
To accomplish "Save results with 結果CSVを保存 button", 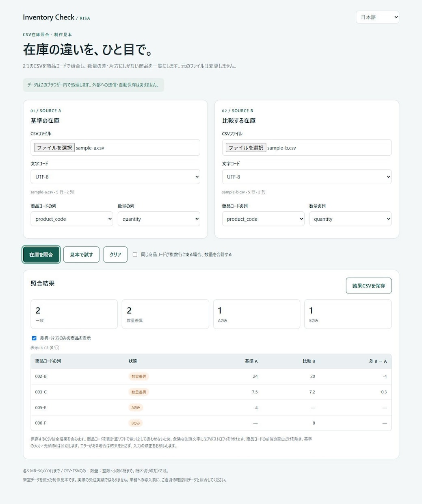I will tap(368, 286).
